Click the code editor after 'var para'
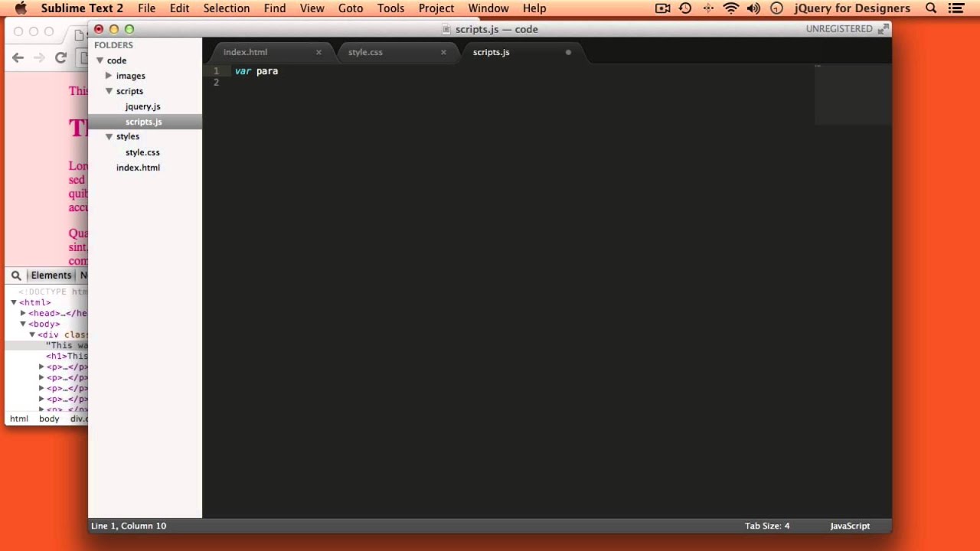 click(x=280, y=71)
